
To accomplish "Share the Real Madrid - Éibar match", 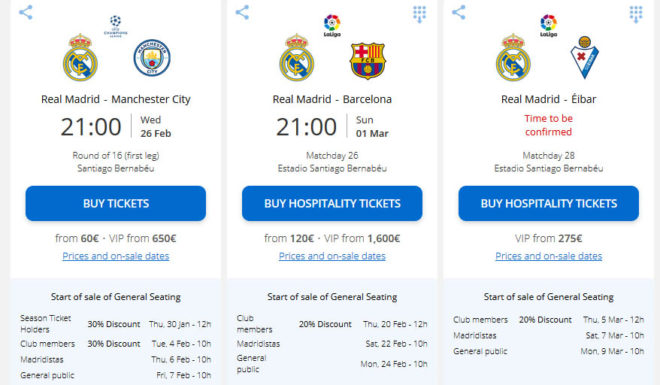I will tap(458, 12).
